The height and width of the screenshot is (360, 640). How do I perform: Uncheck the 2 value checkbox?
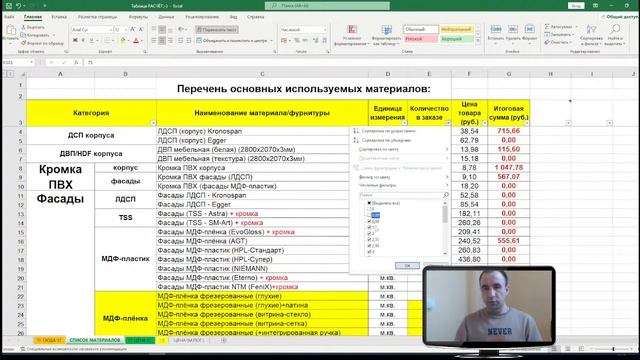pos(369,233)
